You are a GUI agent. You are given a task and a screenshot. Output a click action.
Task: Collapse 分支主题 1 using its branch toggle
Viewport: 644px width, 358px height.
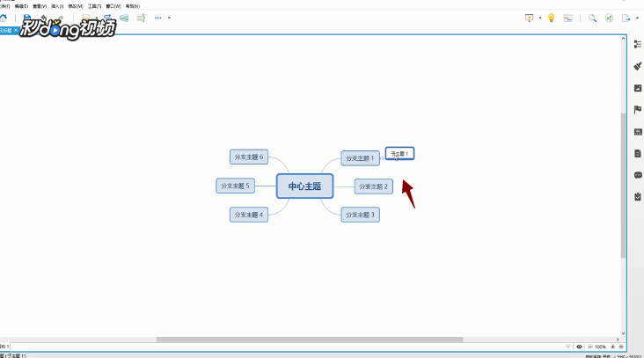point(382,158)
